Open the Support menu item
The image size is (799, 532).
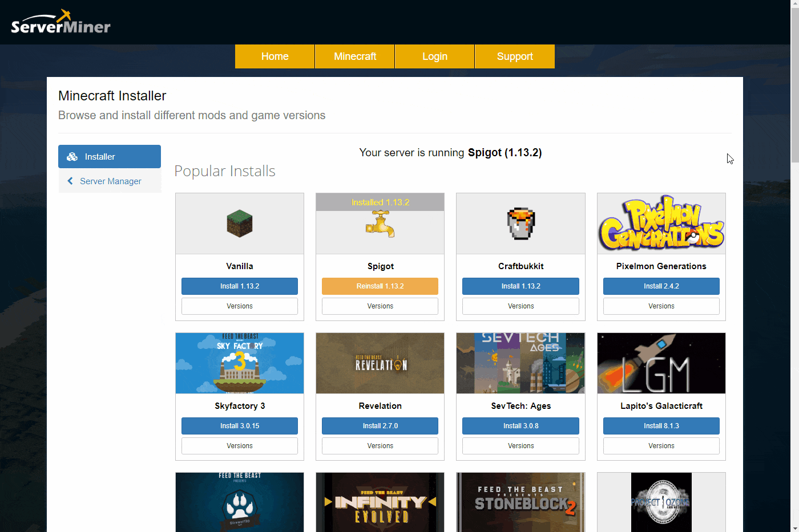515,56
